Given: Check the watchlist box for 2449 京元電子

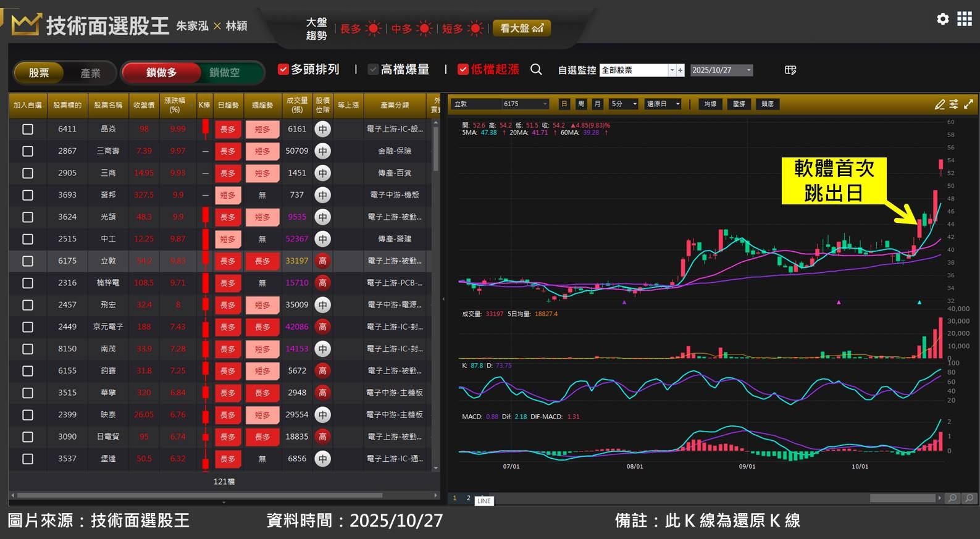Looking at the screenshot, I should (28, 327).
